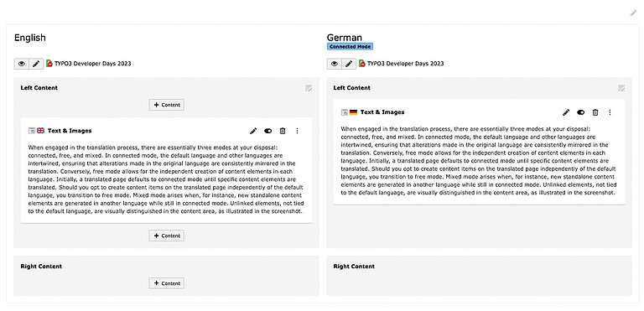Image resolution: width=644 pixels, height=311 pixels.
Task: Click body text of English Text & Images
Action: [x=166, y=179]
